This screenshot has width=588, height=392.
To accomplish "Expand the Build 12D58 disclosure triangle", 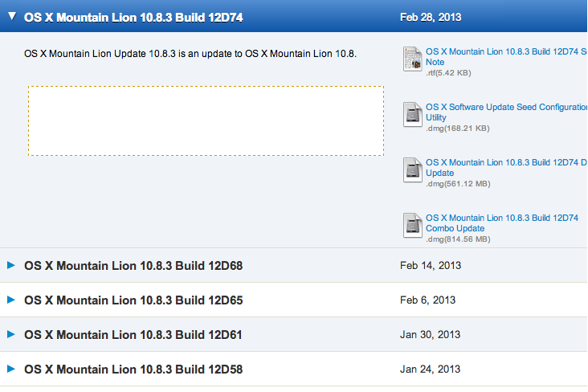I will [11, 369].
